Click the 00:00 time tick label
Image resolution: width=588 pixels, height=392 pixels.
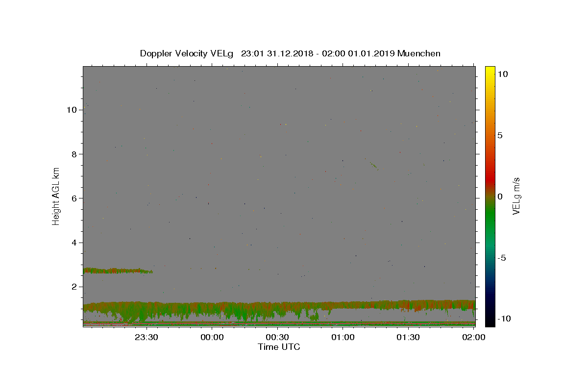coord(213,337)
